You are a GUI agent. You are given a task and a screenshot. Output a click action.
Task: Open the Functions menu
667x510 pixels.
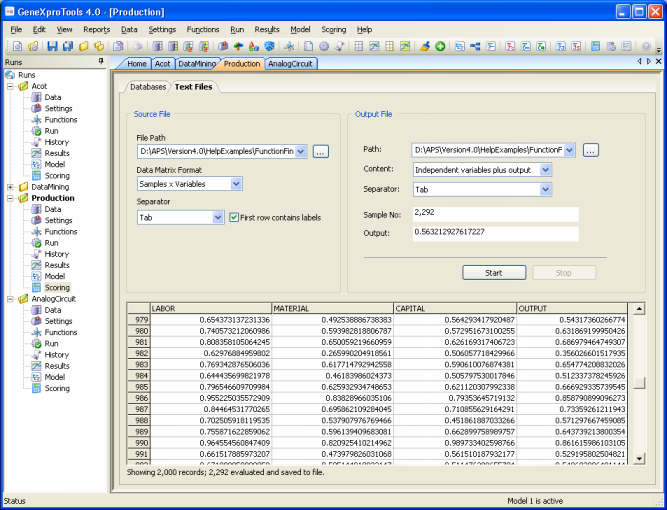click(203, 29)
